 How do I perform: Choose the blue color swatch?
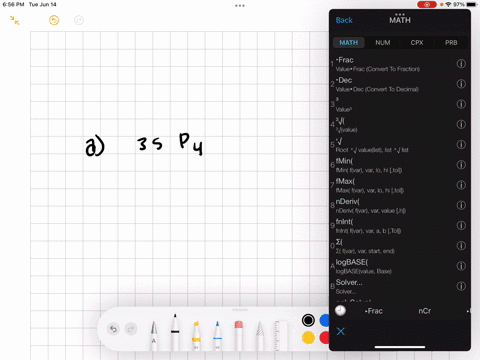[x=324, y=320]
